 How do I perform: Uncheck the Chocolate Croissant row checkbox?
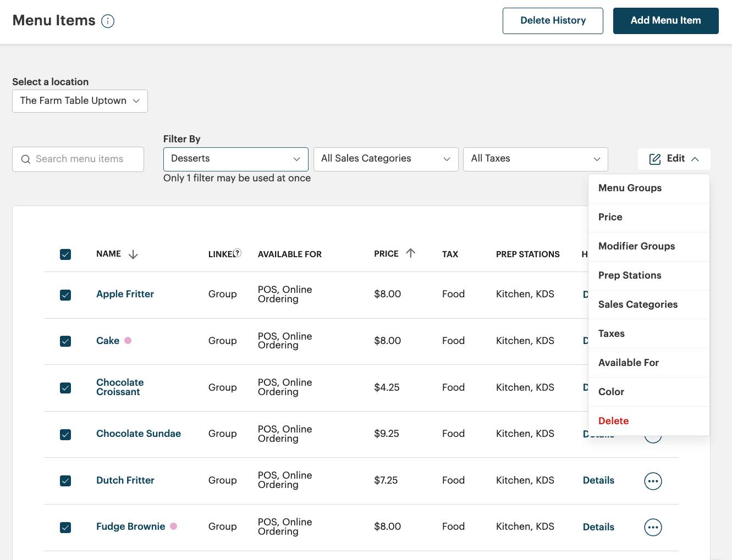click(65, 387)
